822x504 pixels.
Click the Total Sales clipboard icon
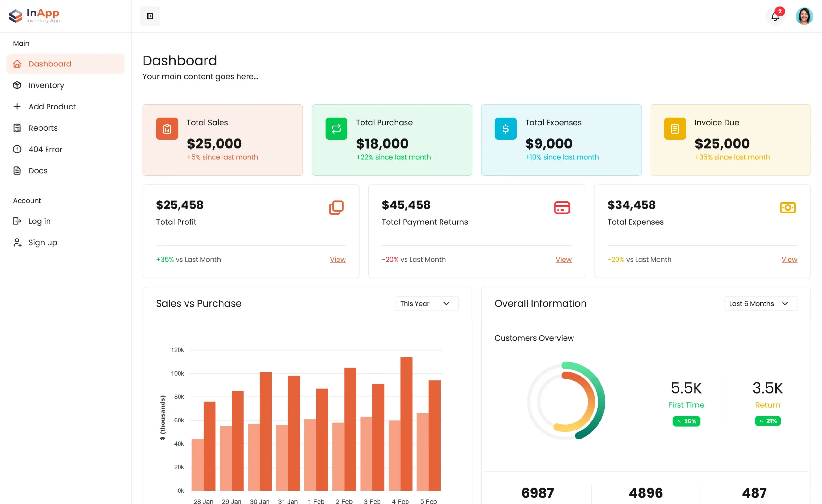pos(167,128)
